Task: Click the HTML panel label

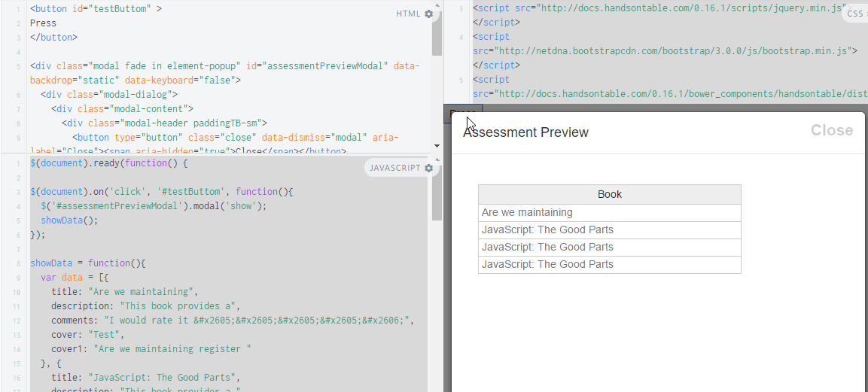Action: 409,14
